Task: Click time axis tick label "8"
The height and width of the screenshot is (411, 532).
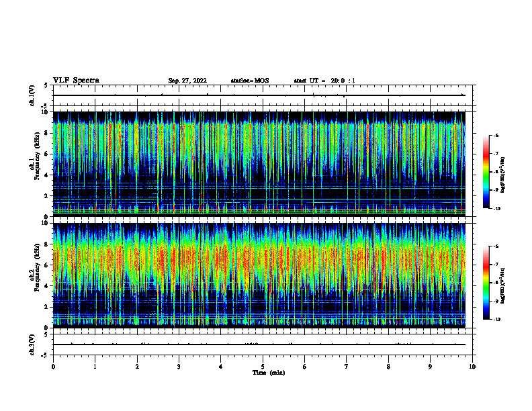Action: click(388, 367)
